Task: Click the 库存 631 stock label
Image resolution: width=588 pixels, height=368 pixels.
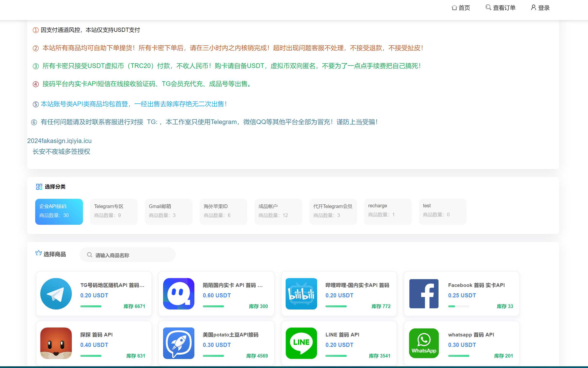Action: coord(136,356)
